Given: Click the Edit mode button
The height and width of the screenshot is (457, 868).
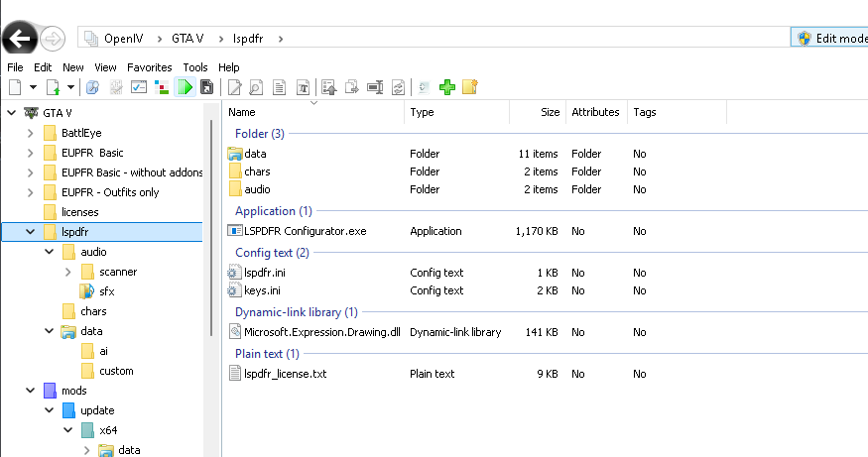Looking at the screenshot, I should [829, 39].
